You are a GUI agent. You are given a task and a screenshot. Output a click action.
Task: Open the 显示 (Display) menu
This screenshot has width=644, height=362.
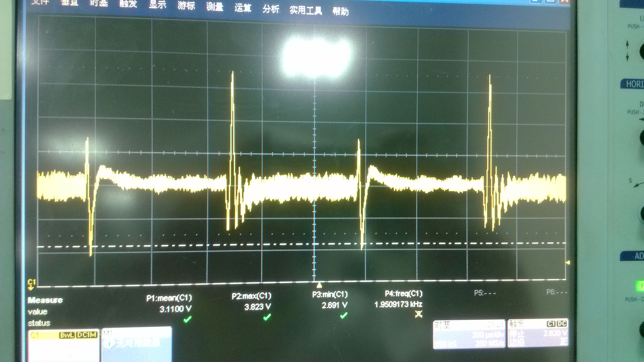[x=157, y=5]
